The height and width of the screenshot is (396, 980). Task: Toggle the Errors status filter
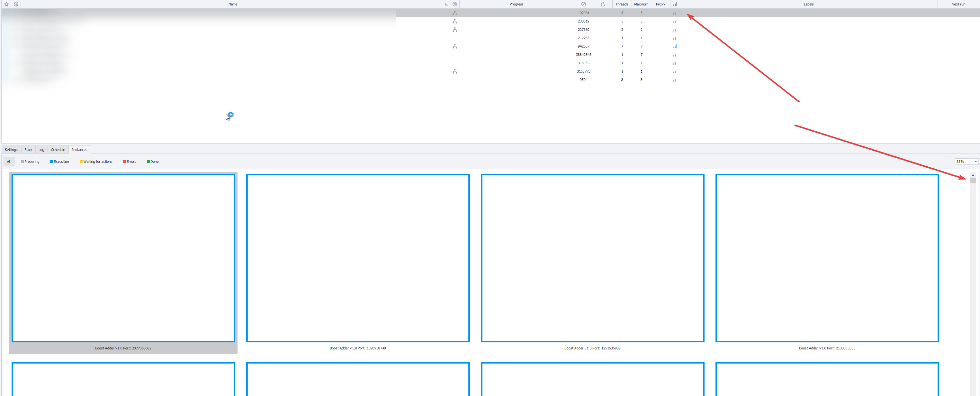pyautogui.click(x=129, y=162)
